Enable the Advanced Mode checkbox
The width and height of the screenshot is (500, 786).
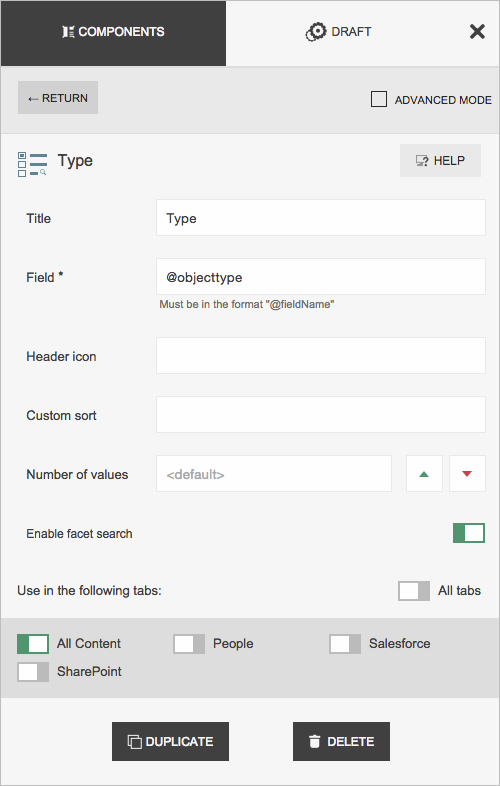point(379,99)
